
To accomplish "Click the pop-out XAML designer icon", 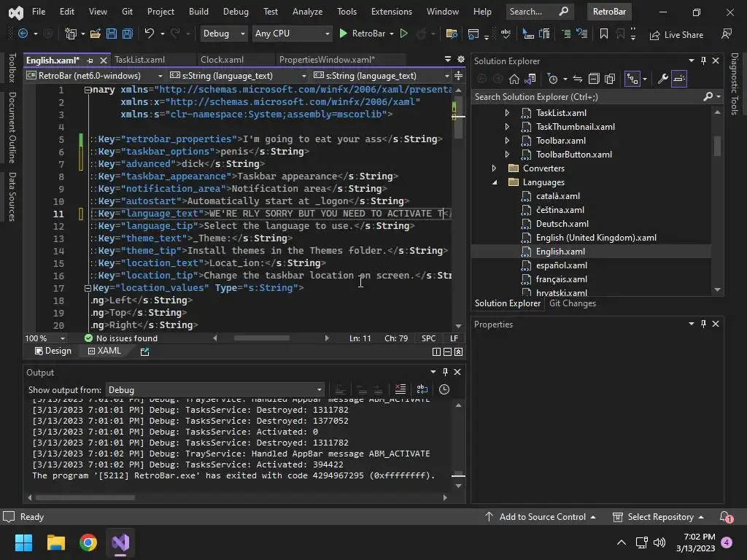I will tap(145, 351).
